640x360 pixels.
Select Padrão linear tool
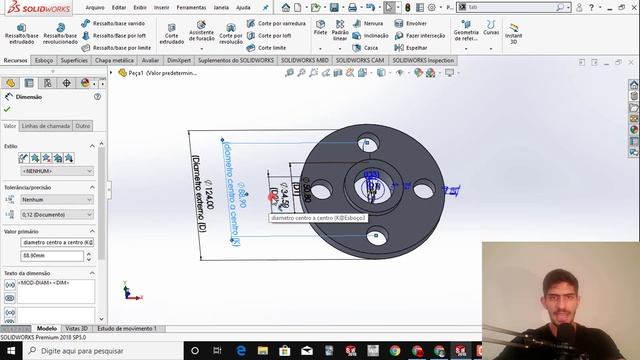(340, 31)
